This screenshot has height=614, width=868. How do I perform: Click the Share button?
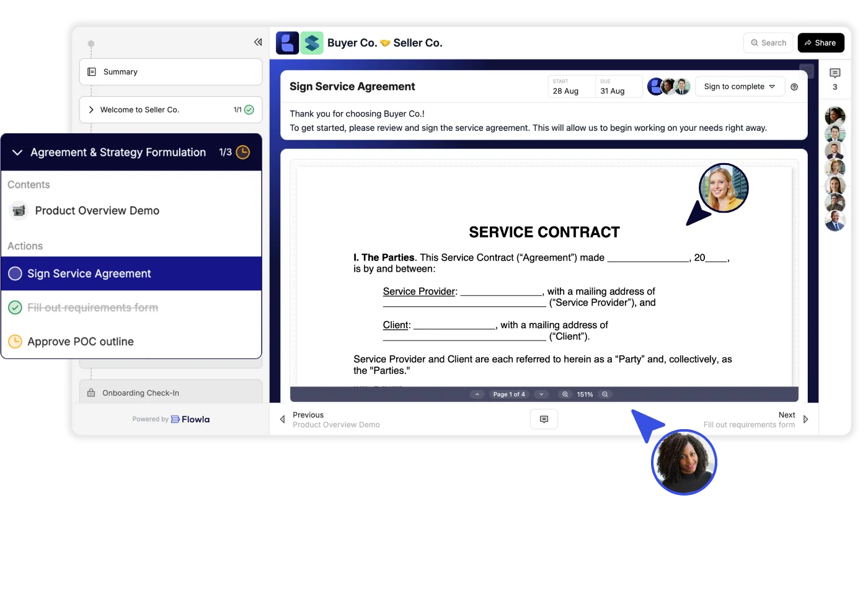click(x=821, y=43)
